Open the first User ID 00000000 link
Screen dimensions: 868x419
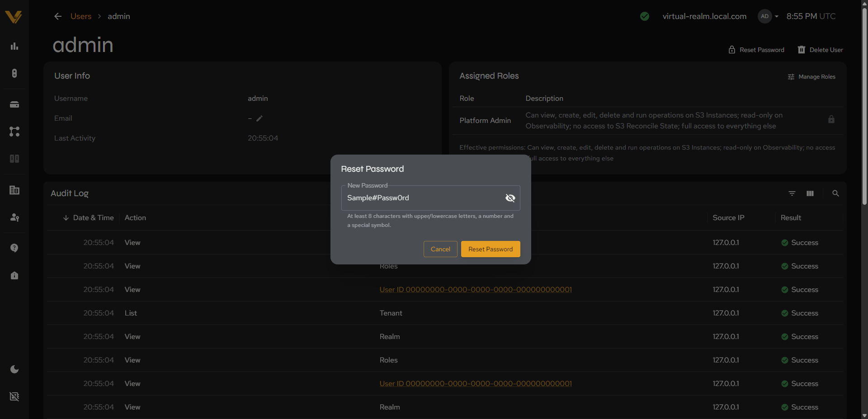[476, 290]
